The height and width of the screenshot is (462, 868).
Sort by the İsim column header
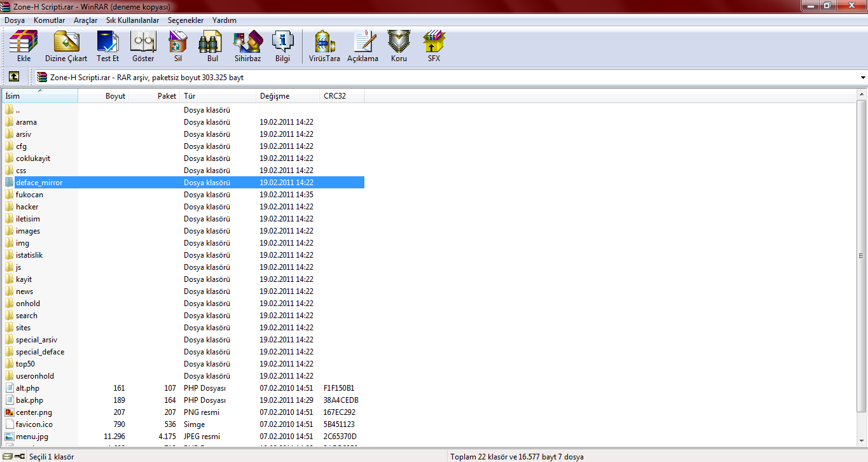click(40, 96)
